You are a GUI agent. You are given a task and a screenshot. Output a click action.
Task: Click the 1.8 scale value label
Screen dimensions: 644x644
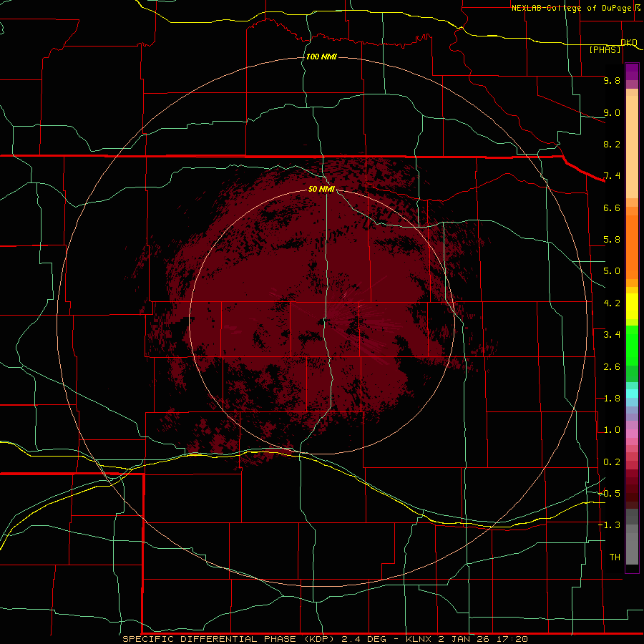612,399
